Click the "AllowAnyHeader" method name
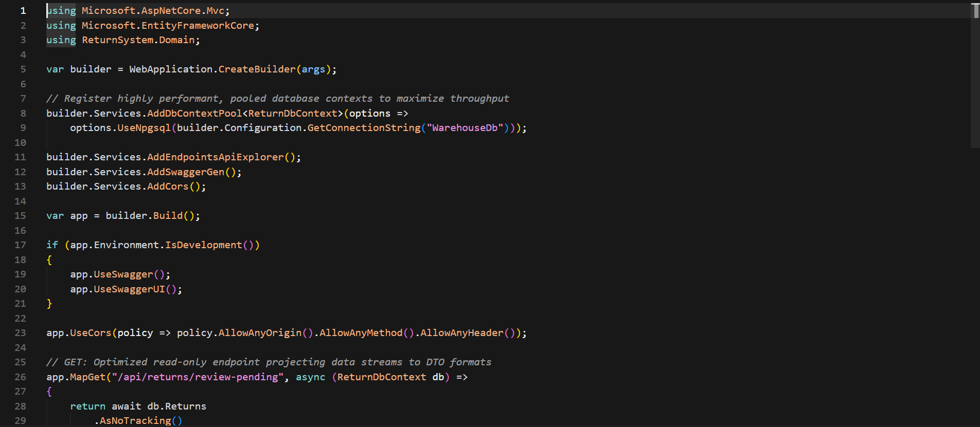 [462, 333]
